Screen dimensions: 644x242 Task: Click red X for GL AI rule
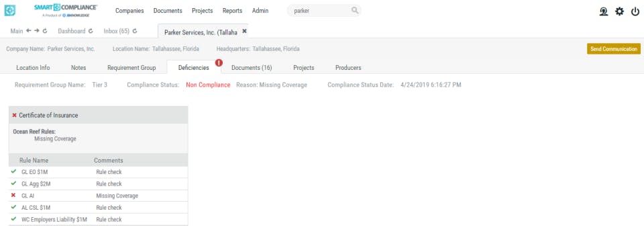pyautogui.click(x=13, y=196)
